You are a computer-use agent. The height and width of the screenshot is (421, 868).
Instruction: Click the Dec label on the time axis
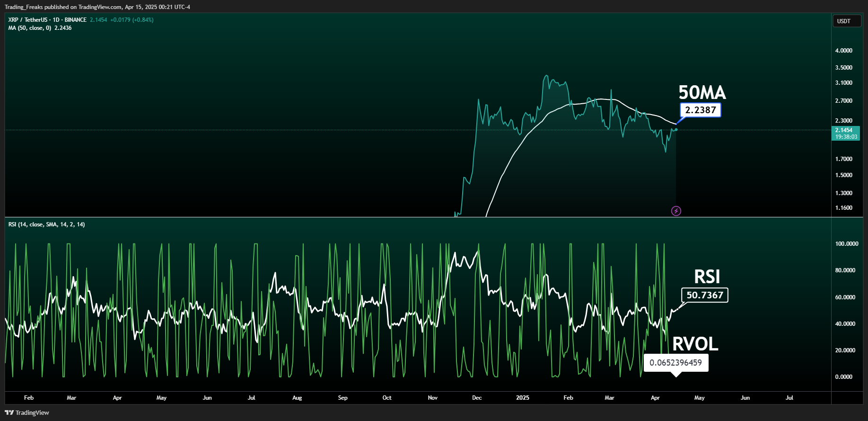(x=477, y=398)
